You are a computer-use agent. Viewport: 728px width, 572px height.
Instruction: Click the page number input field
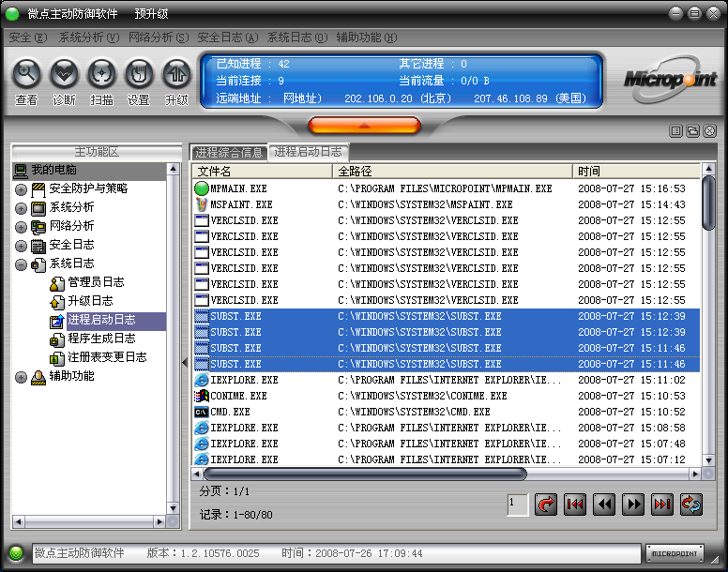click(518, 504)
